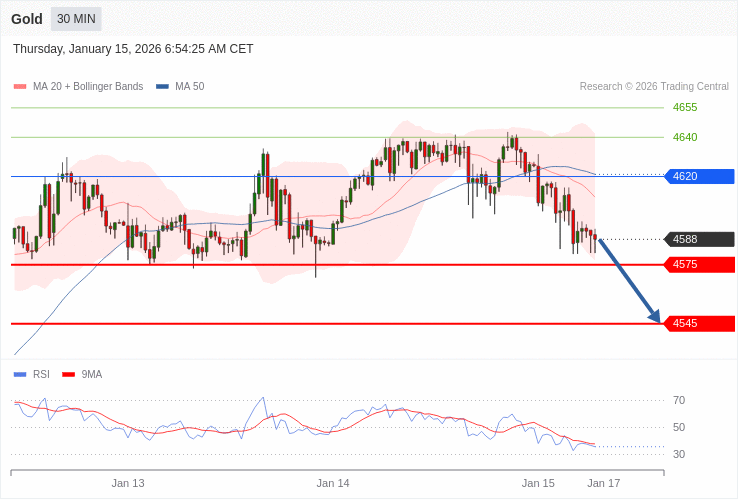Select the 4588 current price label
The width and height of the screenshot is (738, 500).
699,239
